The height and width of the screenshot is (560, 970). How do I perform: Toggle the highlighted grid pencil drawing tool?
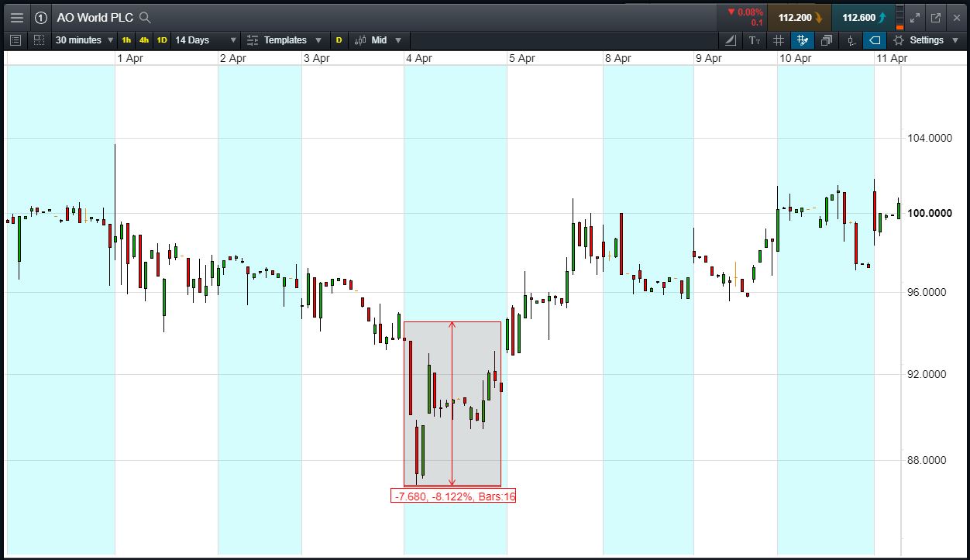(x=803, y=40)
